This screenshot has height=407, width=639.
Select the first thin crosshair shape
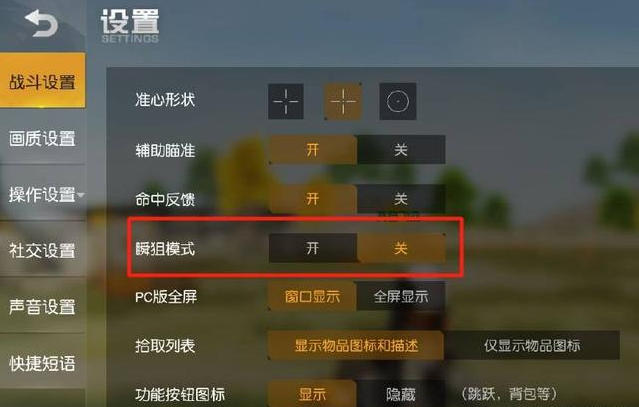click(x=286, y=101)
